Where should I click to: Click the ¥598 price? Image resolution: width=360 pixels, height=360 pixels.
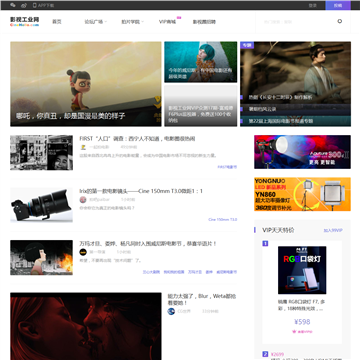[x=302, y=322]
